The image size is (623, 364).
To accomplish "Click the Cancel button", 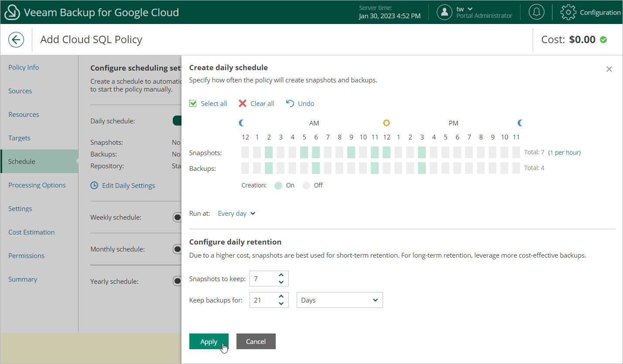I will click(x=256, y=341).
